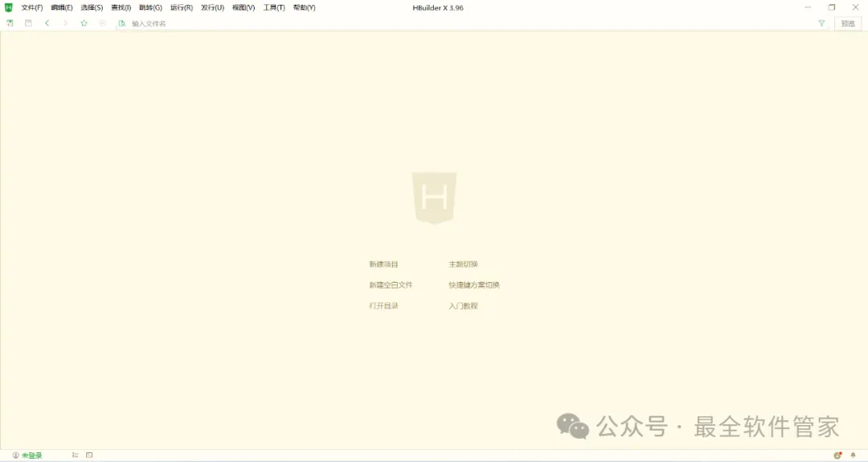
Task: Click the outline list icon in status bar
Action: 76,455
